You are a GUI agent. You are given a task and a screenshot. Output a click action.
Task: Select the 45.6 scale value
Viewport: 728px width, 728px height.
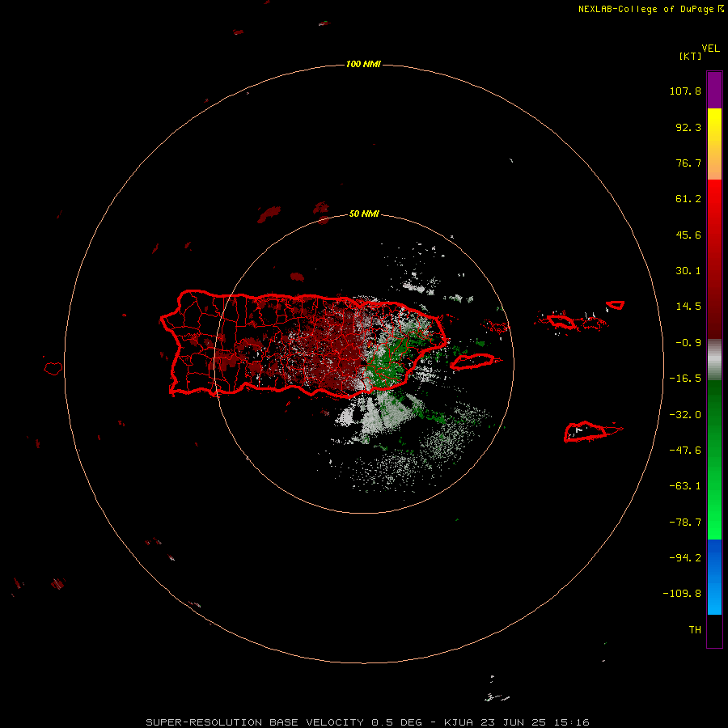[x=688, y=235]
